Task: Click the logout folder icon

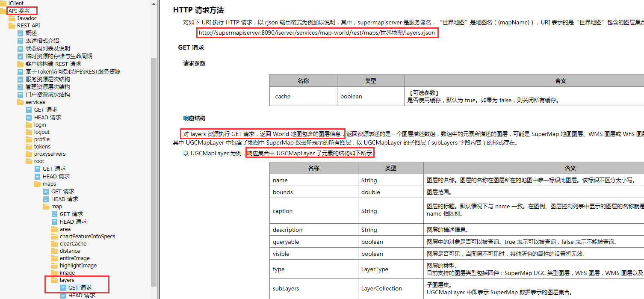Action: click(29, 132)
